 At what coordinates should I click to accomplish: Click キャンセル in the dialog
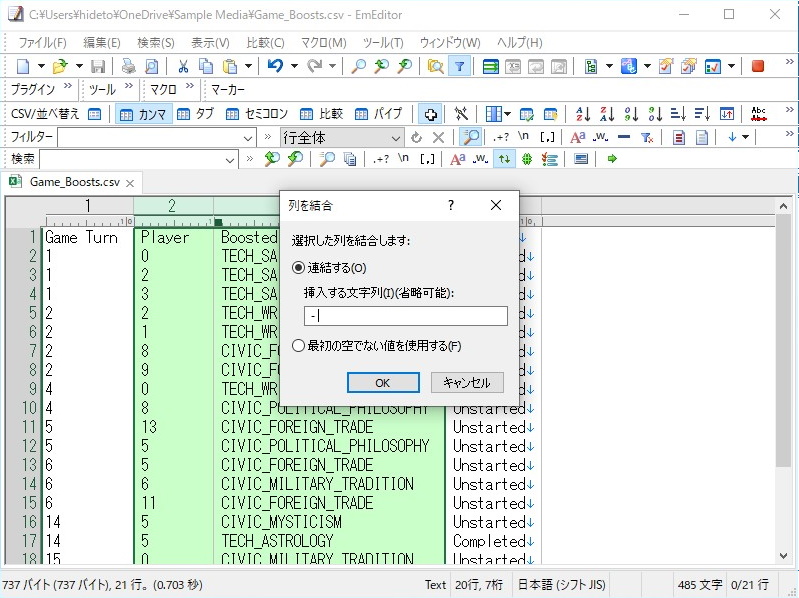pos(467,383)
